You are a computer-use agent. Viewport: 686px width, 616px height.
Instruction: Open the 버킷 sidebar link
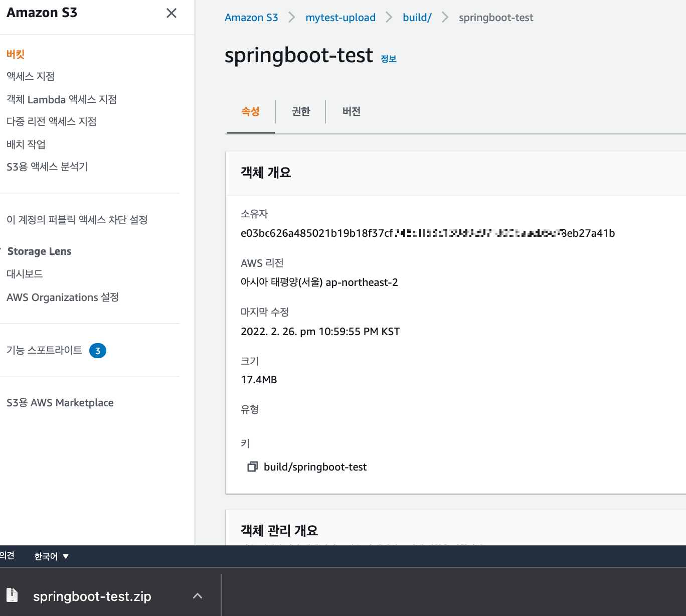coord(16,54)
